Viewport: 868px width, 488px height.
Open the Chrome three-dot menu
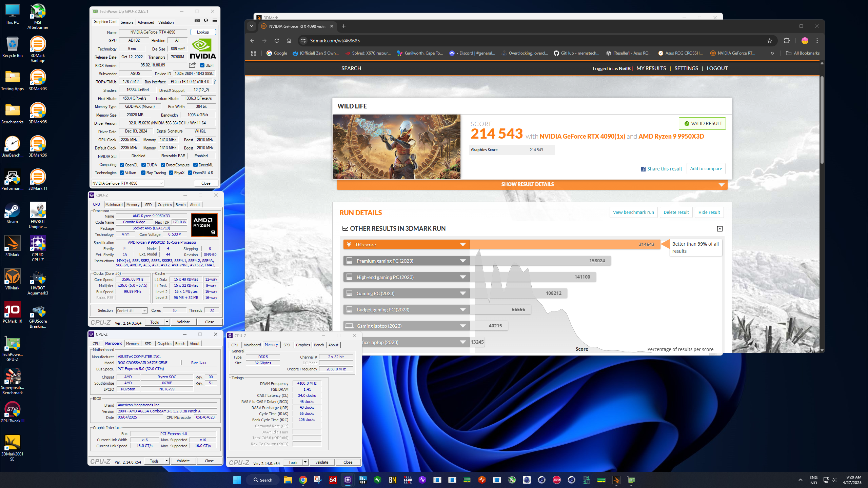pyautogui.click(x=817, y=41)
